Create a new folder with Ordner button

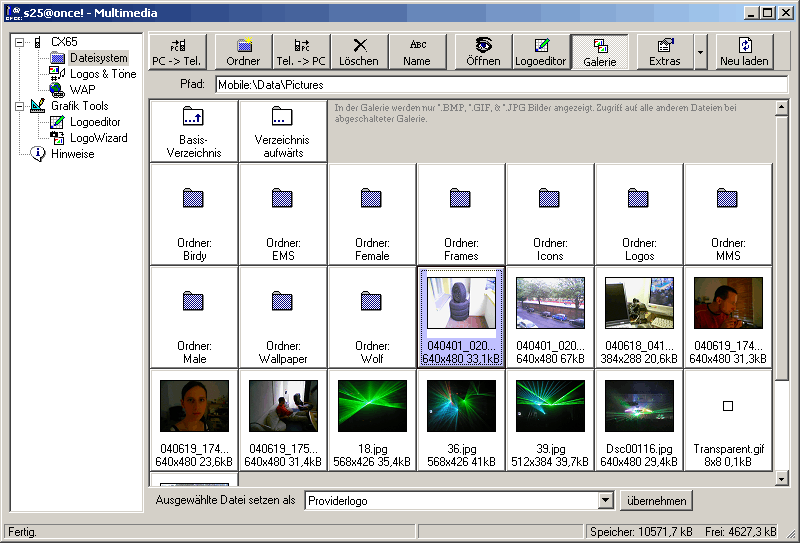(x=243, y=52)
